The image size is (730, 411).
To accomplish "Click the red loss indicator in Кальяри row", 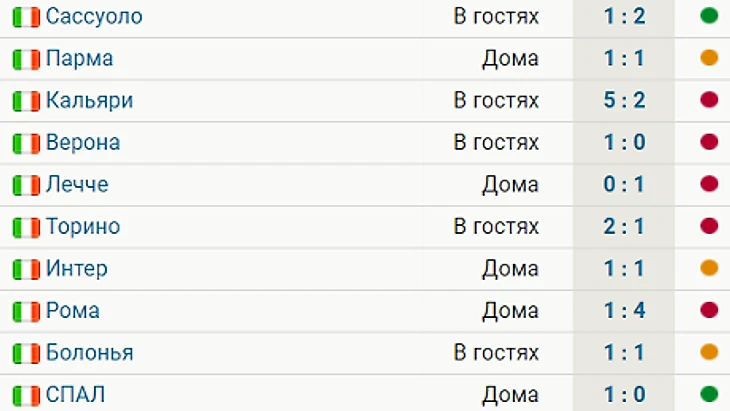I will point(709,100).
